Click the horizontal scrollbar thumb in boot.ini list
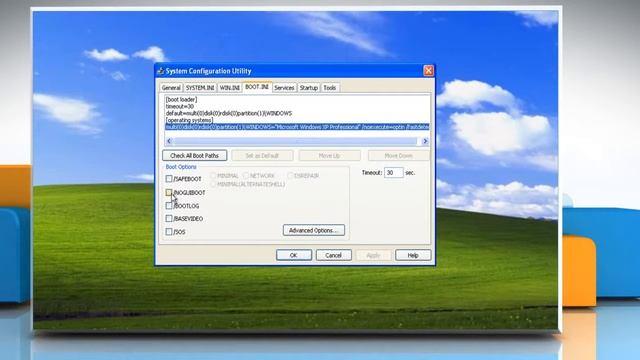Image resolution: width=640 pixels, height=360 pixels. [x=295, y=141]
